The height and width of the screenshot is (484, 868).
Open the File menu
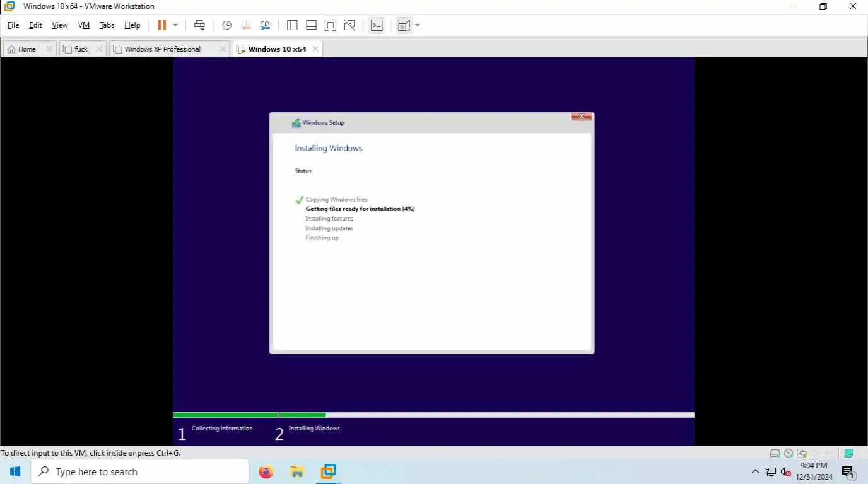point(13,25)
